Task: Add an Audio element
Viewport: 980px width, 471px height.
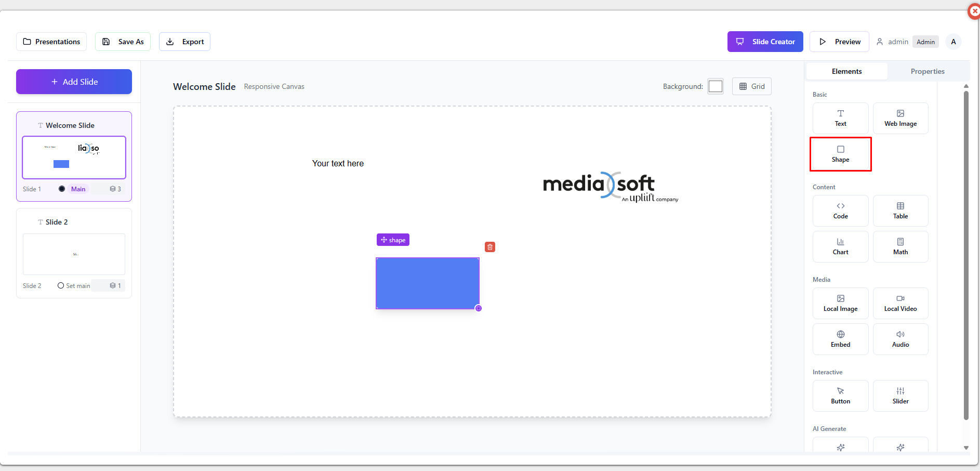Action: pos(900,339)
